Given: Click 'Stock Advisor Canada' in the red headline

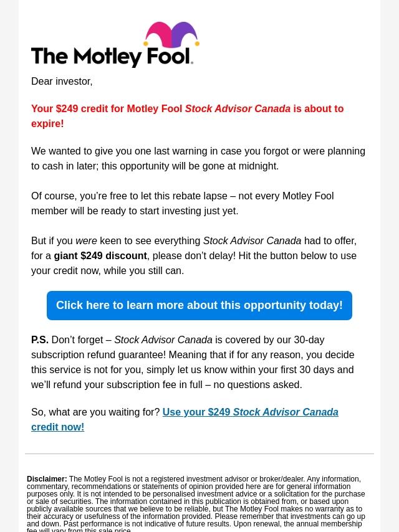Looking at the screenshot, I should coord(238,109).
